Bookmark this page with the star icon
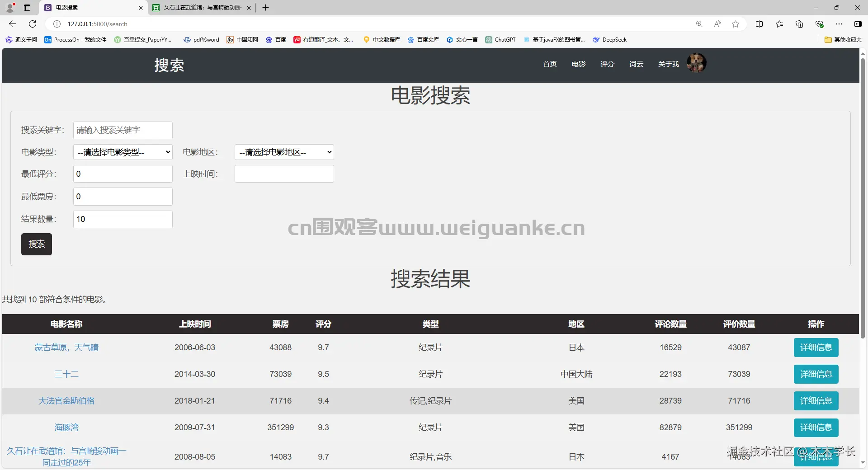Viewport: 868px width, 470px height. point(736,24)
